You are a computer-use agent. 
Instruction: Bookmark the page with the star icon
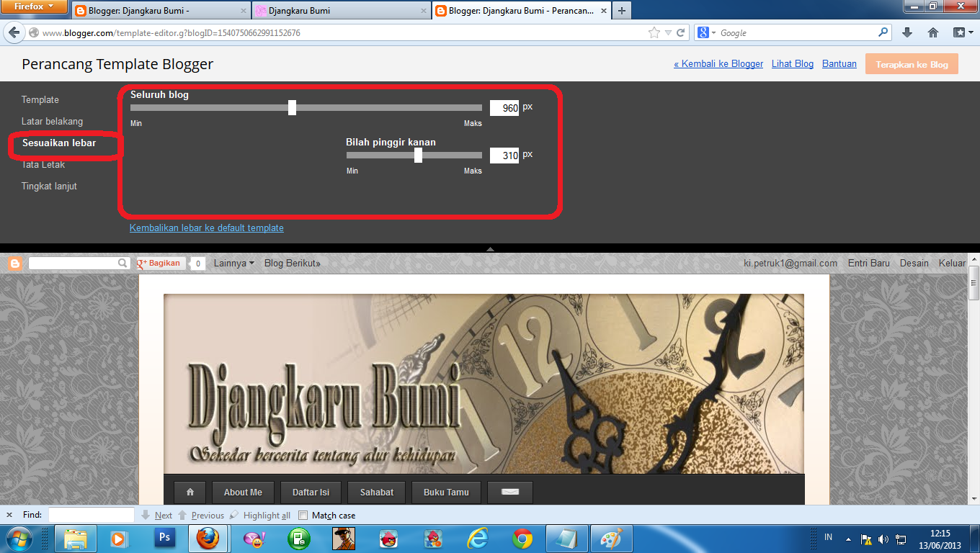point(654,32)
